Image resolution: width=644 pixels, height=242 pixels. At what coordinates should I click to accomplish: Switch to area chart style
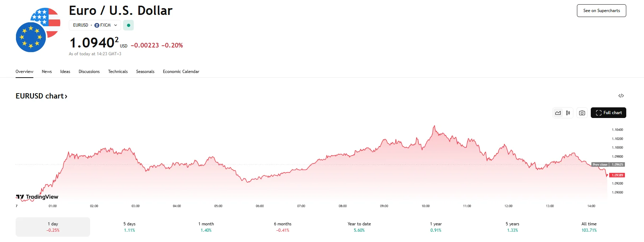point(558,113)
